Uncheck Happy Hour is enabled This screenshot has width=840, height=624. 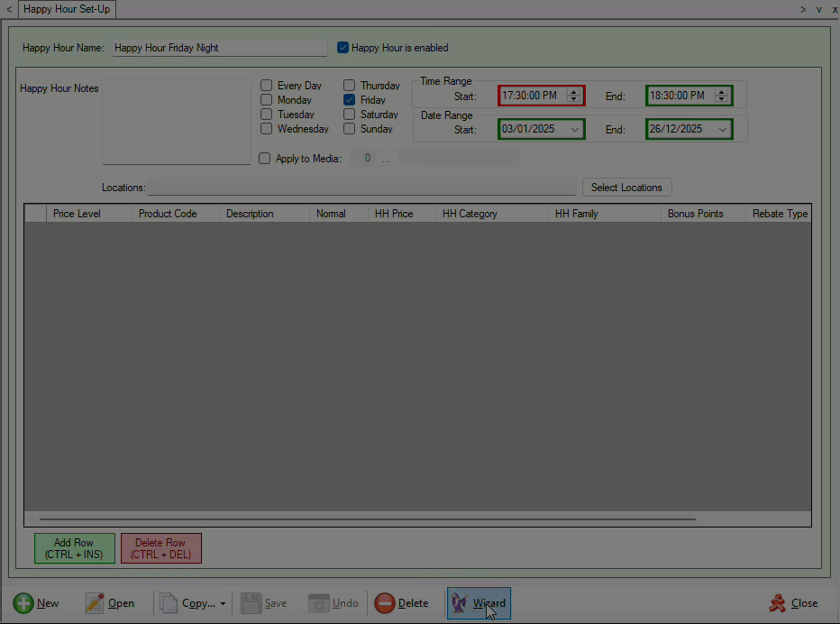pyautogui.click(x=342, y=48)
